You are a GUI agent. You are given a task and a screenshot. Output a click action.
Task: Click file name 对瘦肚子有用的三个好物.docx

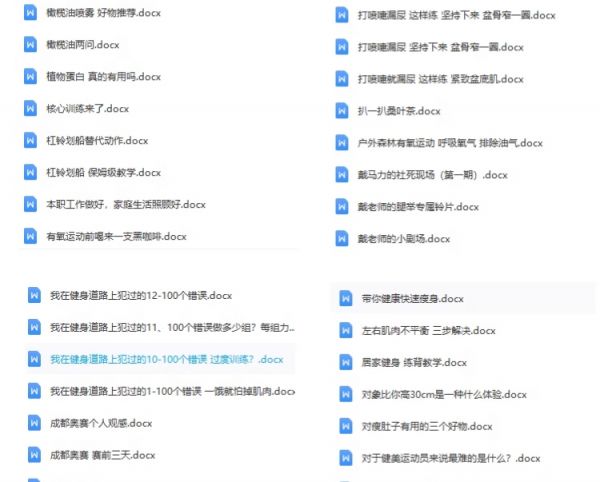[x=427, y=426]
